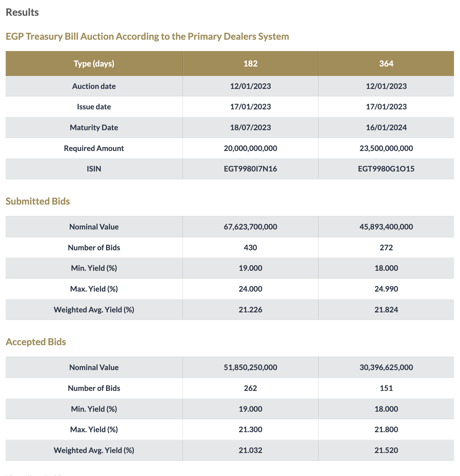Screen dimensions: 460x476
Task: Click maturity date 16/01/2024
Action: [386, 128]
